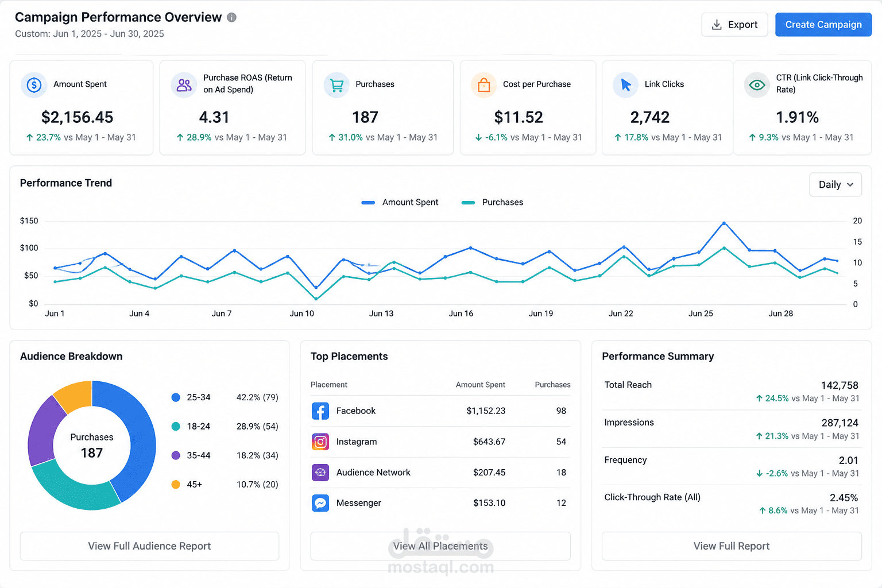
Task: Click the up arrow next to 17.8%
Action: [x=618, y=137]
